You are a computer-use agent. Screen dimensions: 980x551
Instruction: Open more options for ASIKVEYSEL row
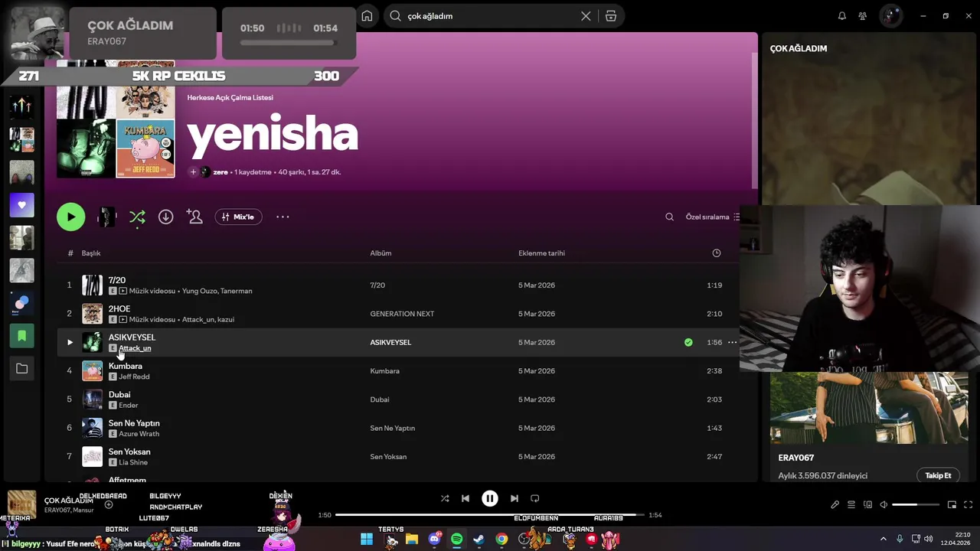click(x=732, y=342)
